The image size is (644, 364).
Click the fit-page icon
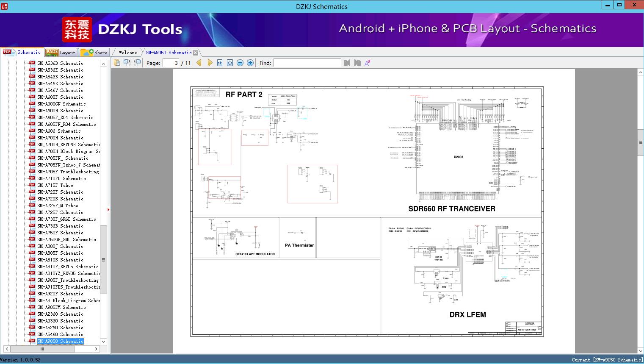pos(230,63)
